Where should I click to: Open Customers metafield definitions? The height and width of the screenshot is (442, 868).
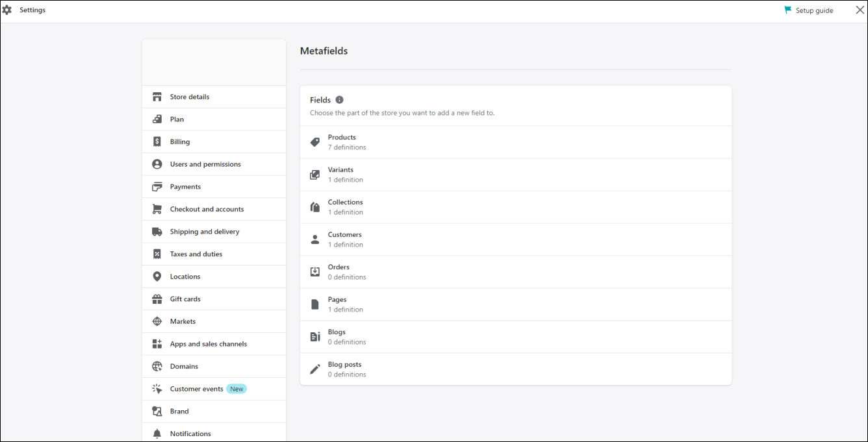pyautogui.click(x=515, y=239)
